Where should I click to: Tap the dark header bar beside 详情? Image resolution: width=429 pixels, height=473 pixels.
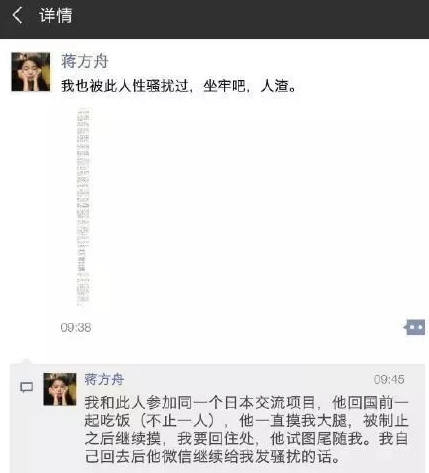click(250, 19)
